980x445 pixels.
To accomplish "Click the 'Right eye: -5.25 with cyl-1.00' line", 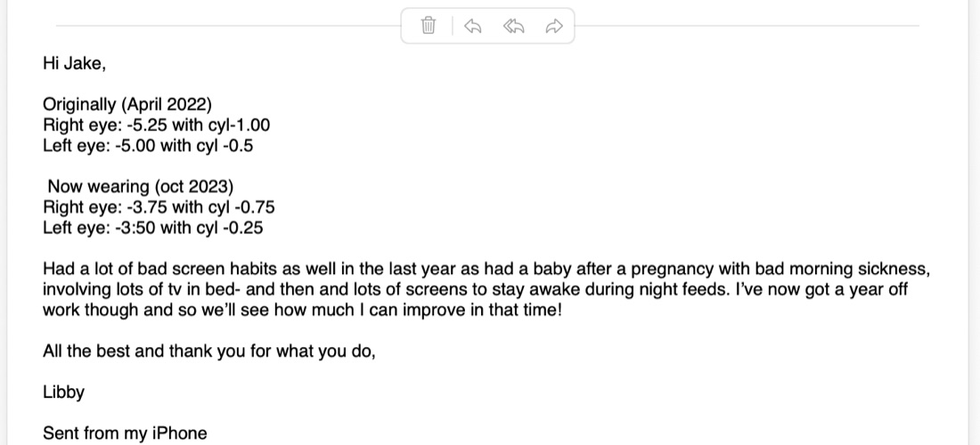I will [x=156, y=125].
